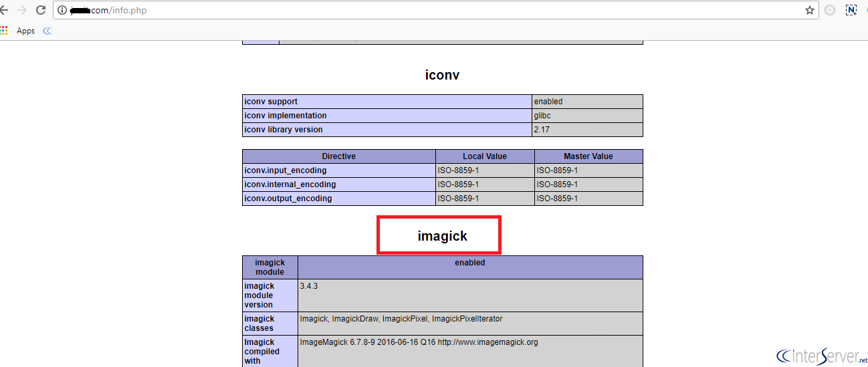Select 'imagick module version' label
868x367 pixels.
259,295
